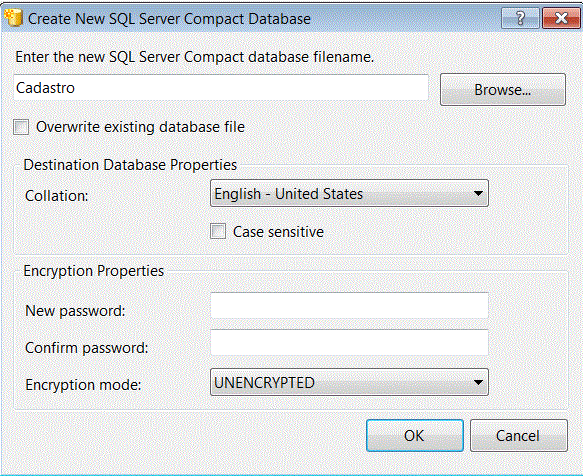Viewport: 583px width, 476px height.
Task: Click the Collation: label
Action: [x=57, y=196]
